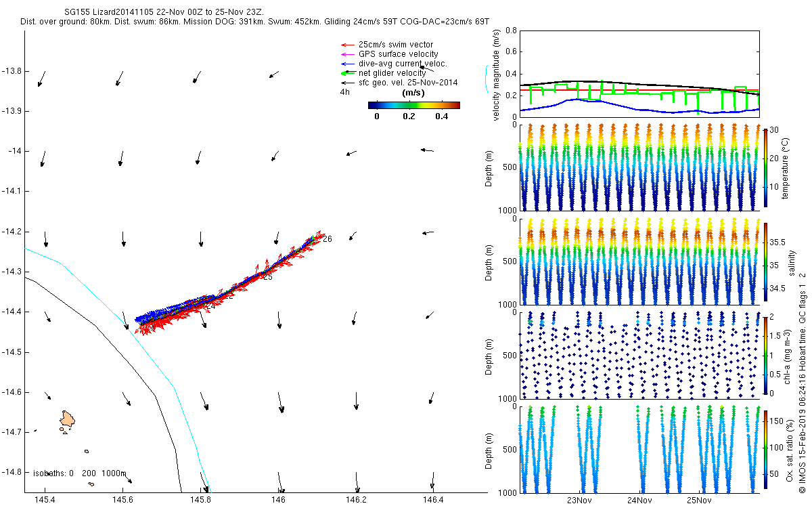The height and width of the screenshot is (508, 812).
Task: Click the '150' tick on oxygen color bar
Action: tap(777, 423)
